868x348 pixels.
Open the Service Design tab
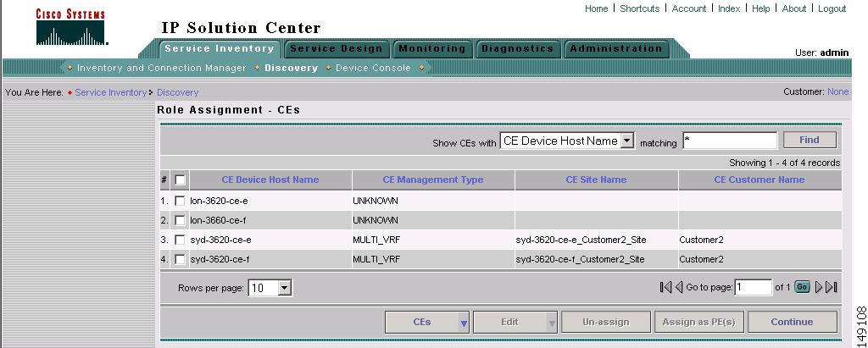pyautogui.click(x=337, y=49)
